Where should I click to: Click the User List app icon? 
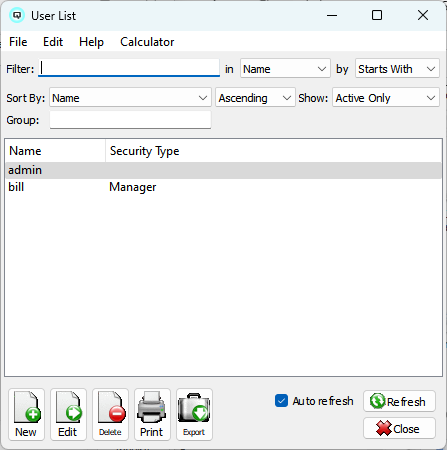17,15
